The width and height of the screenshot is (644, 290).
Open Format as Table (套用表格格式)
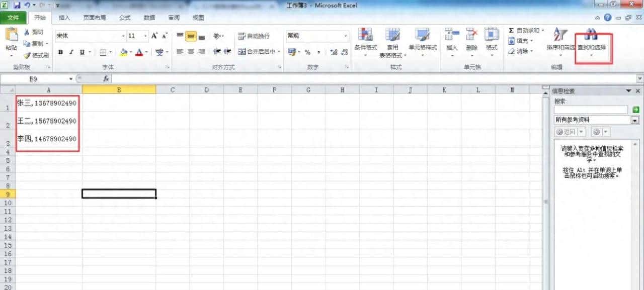tap(392, 43)
